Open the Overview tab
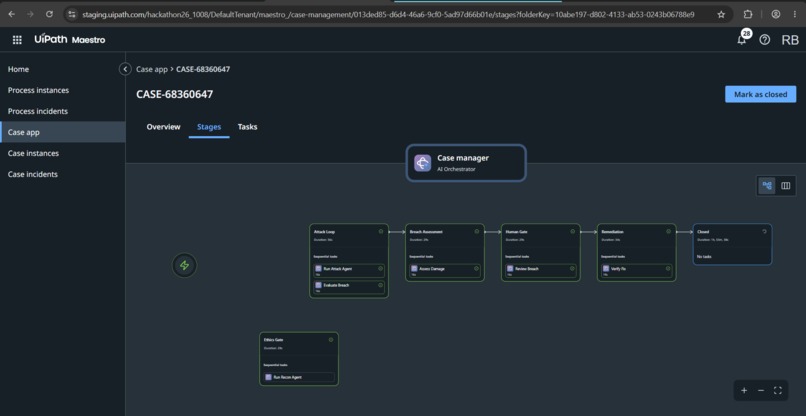Viewport: 806px width, 416px height. pos(163,127)
